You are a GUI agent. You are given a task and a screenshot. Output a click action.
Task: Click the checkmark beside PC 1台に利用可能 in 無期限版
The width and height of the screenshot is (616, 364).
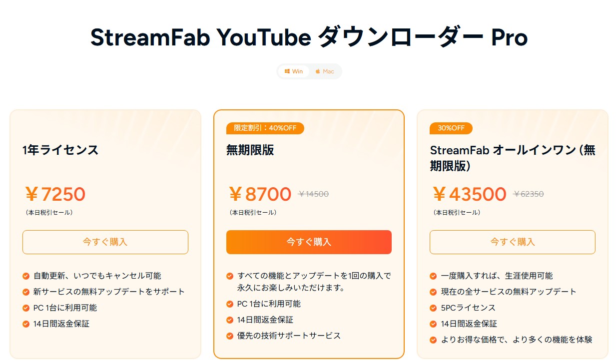229,304
